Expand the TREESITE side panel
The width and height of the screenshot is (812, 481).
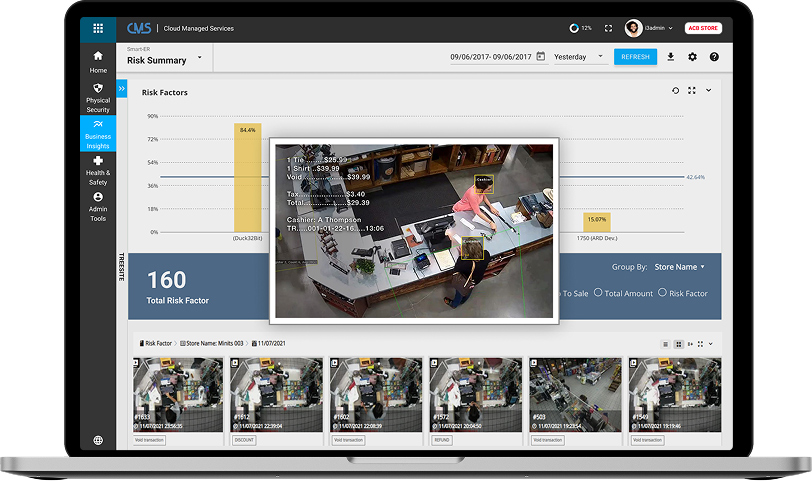click(122, 88)
